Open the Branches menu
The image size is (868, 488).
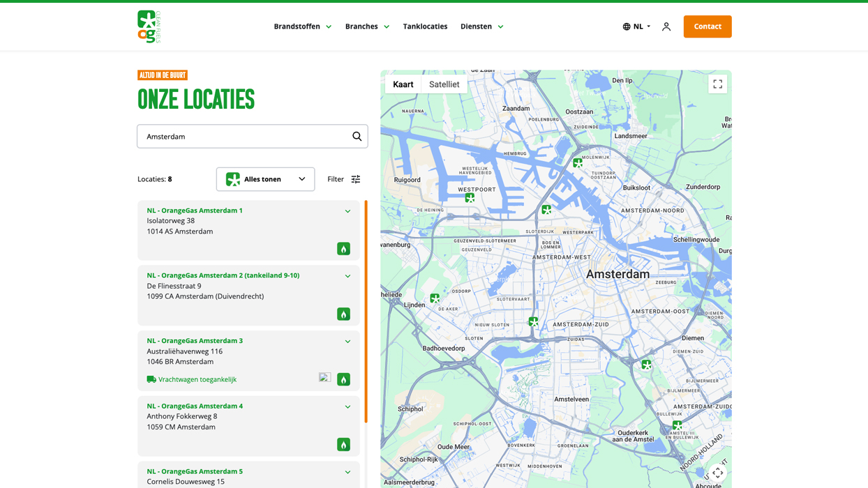(x=367, y=26)
